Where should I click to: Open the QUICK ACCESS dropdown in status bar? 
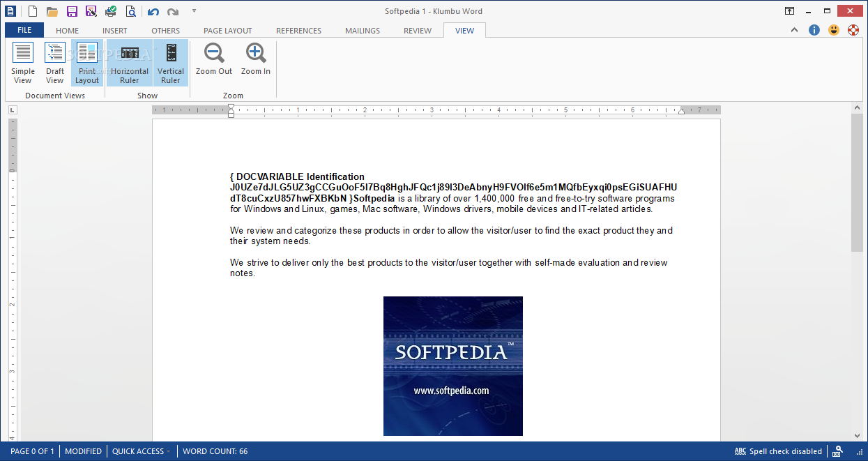[141, 451]
